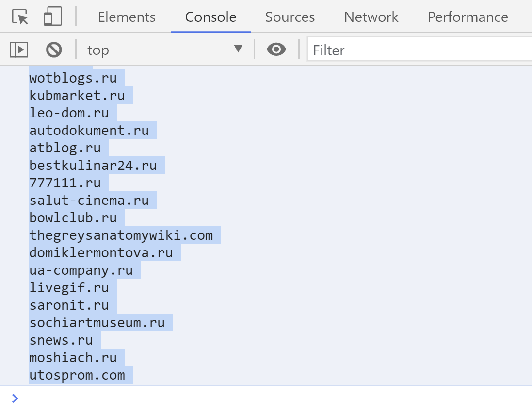Click livegif.ru in the console output
The image size is (532, 418).
(69, 287)
